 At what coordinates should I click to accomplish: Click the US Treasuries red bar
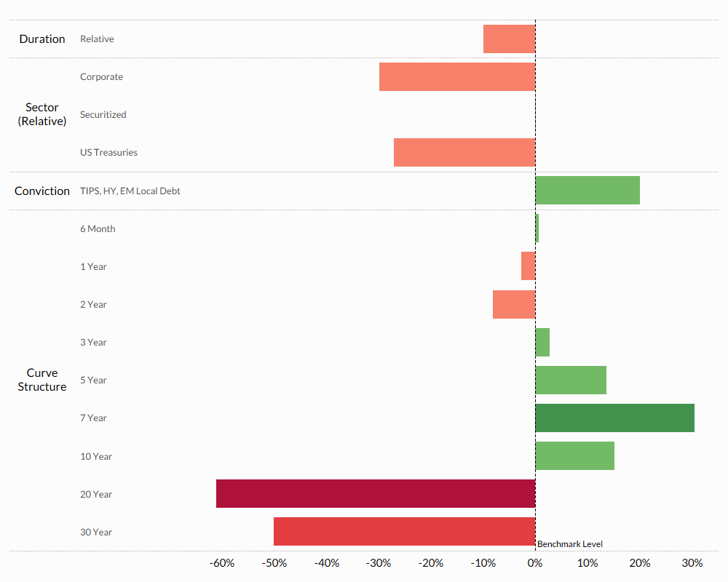[464, 152]
